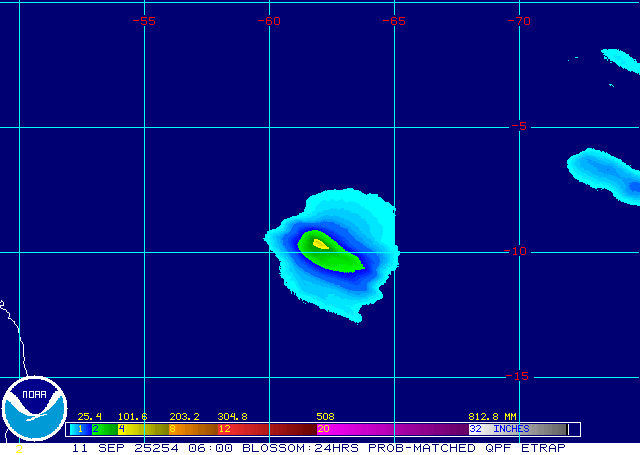Click the -70 longitude label at top
This screenshot has height=455, width=640.
(518, 21)
